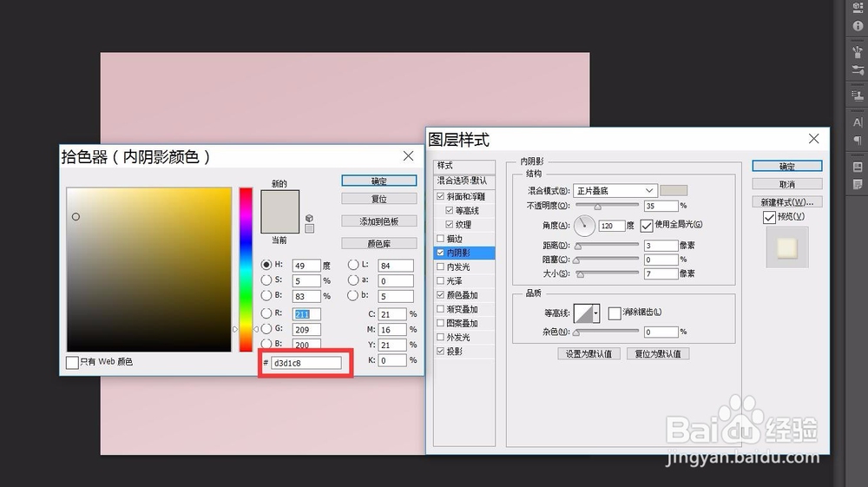Close the 拾色器 color picker dialog
Screen dimensions: 868x487
pos(408,156)
